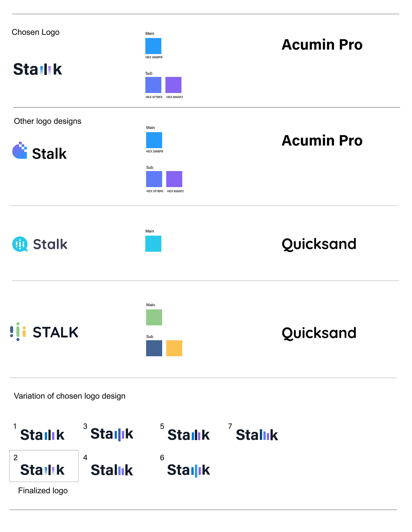Click the blue pixel-bubble Stalk logo icon
This screenshot has width=412, height=532.
click(20, 150)
